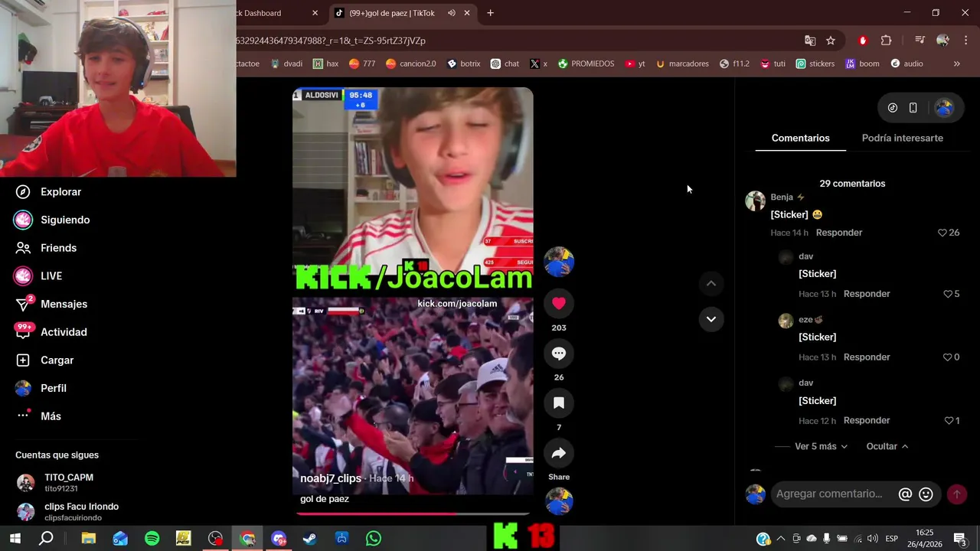
Task: Share the video using the arrow icon
Action: coord(559,453)
